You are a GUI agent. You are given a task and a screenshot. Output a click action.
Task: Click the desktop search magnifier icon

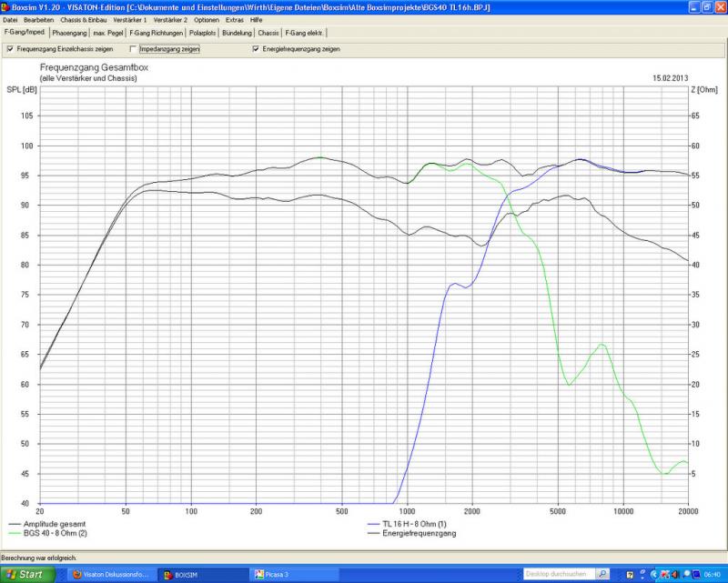pyautogui.click(x=603, y=575)
